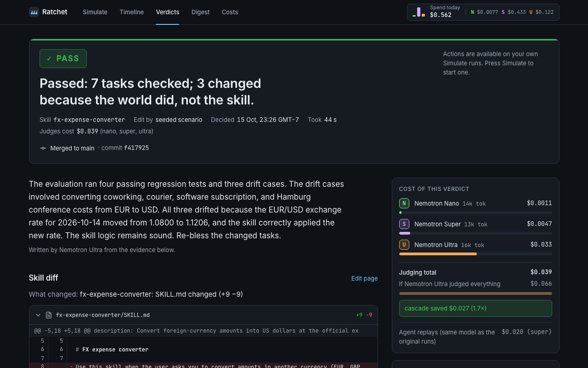
Task: Click the S badge beside Nemotron Super
Action: point(404,224)
